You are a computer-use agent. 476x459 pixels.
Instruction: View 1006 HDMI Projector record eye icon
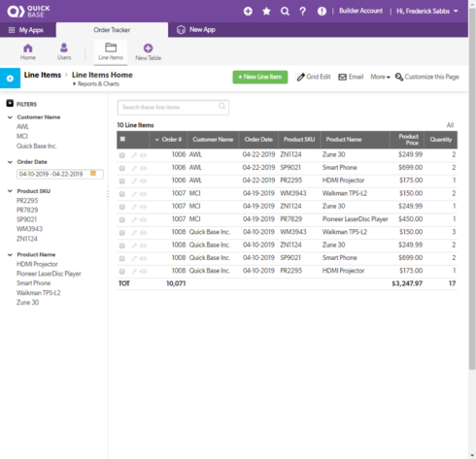click(143, 181)
